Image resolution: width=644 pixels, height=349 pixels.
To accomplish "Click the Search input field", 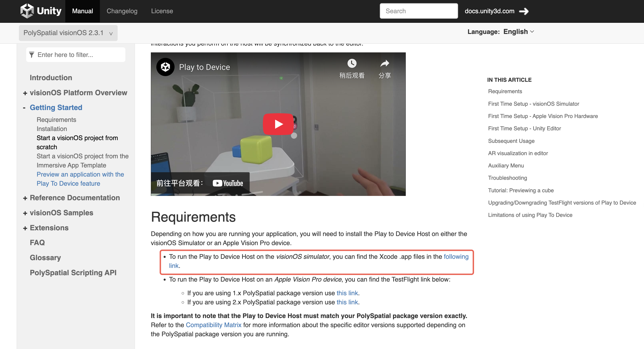I will (x=419, y=11).
